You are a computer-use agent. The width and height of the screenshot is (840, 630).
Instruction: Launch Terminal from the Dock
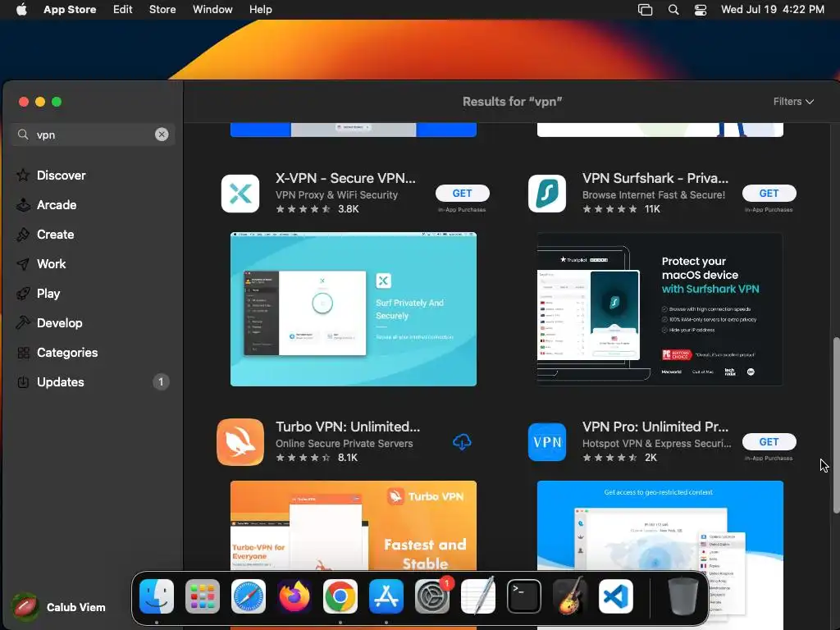[524, 596]
